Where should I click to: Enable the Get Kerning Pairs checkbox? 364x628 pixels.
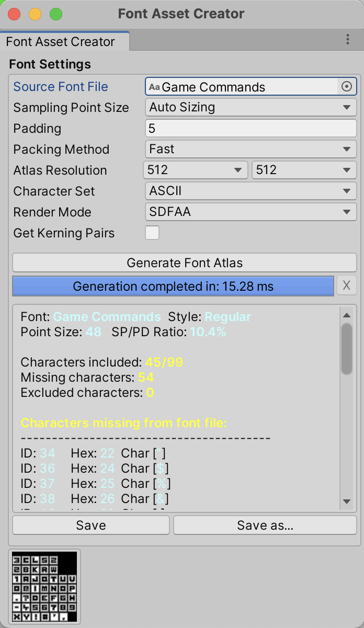pyautogui.click(x=152, y=233)
